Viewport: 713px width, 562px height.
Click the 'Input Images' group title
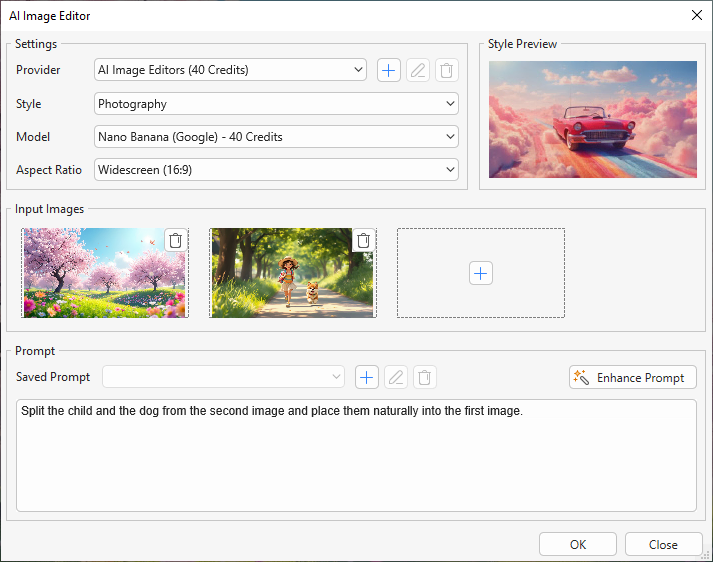coord(50,209)
